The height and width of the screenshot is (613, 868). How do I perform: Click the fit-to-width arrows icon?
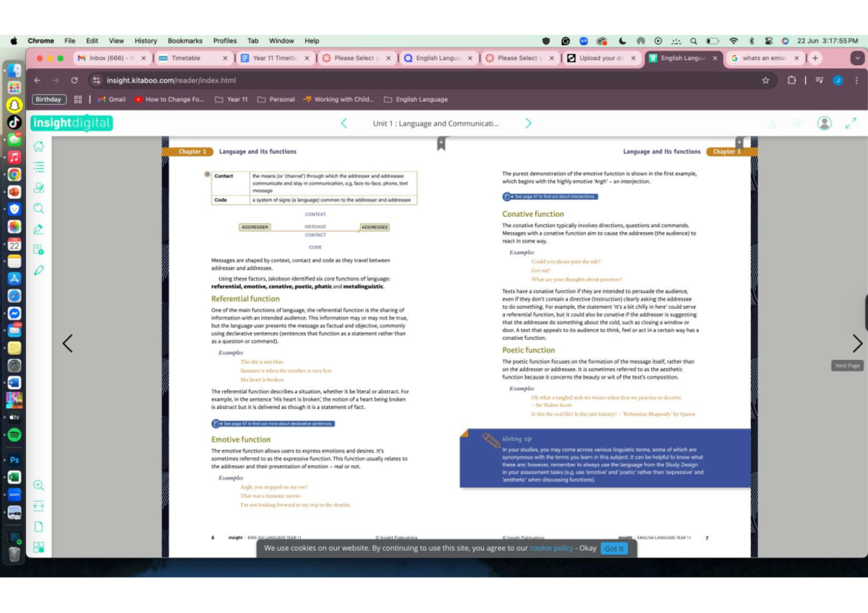coord(39,505)
